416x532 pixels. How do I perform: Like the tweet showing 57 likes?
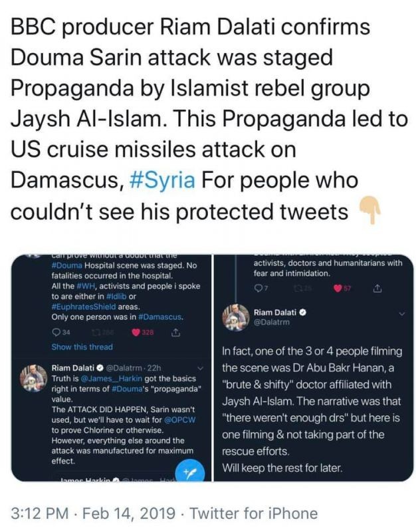pyautogui.click(x=338, y=288)
